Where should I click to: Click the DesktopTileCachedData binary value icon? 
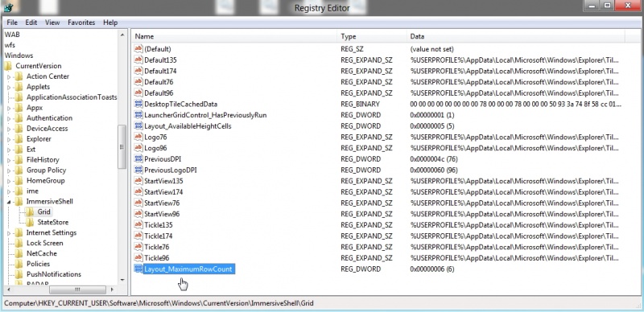point(138,104)
